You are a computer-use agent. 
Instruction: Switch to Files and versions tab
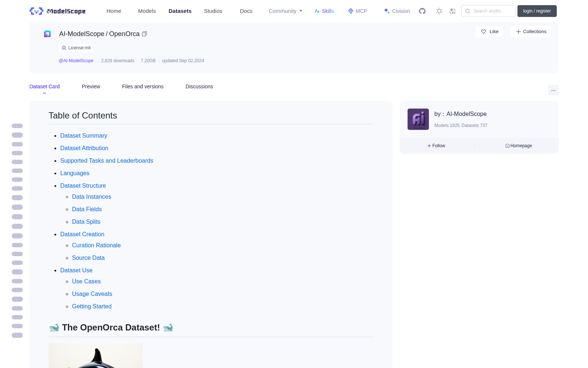pyautogui.click(x=143, y=86)
